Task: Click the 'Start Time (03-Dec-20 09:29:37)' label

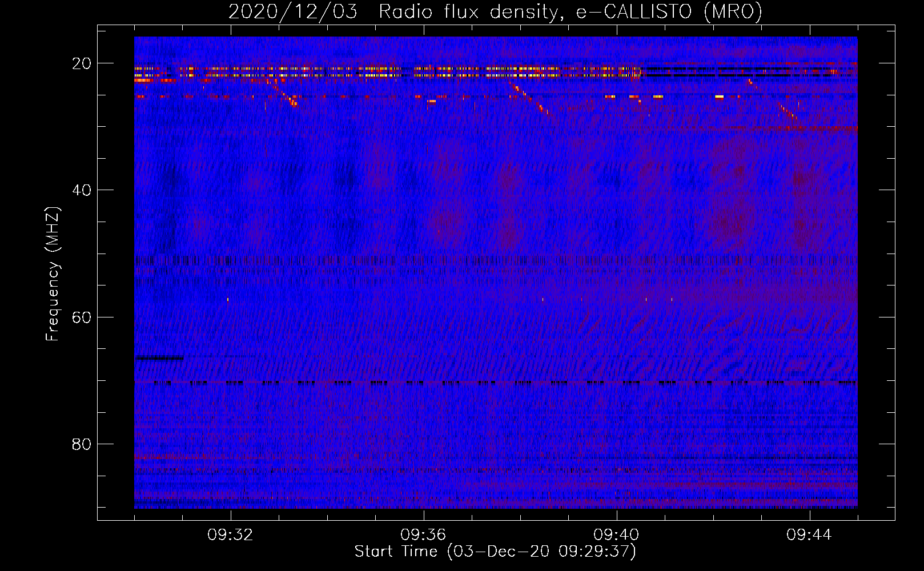Action: pos(495,552)
